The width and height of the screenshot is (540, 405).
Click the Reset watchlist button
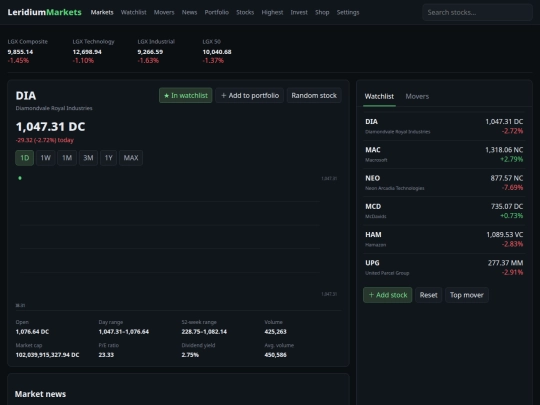point(428,295)
